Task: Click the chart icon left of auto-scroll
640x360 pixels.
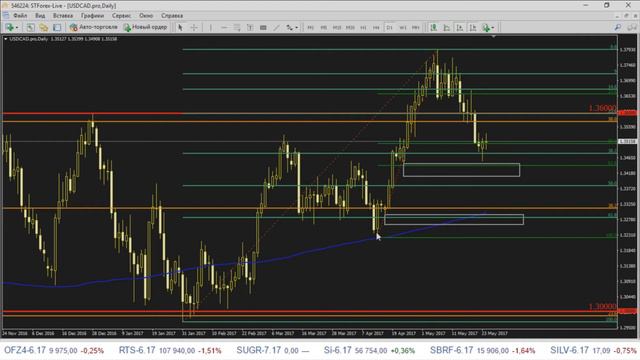Action: [447, 27]
